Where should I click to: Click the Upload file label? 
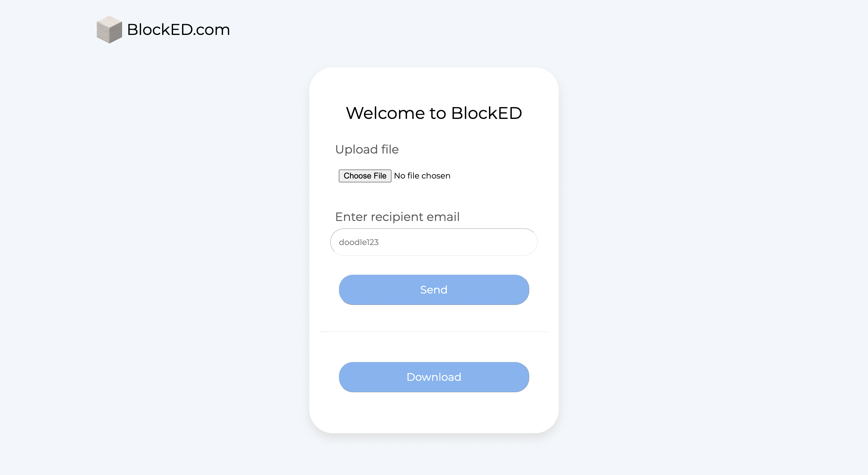[367, 149]
